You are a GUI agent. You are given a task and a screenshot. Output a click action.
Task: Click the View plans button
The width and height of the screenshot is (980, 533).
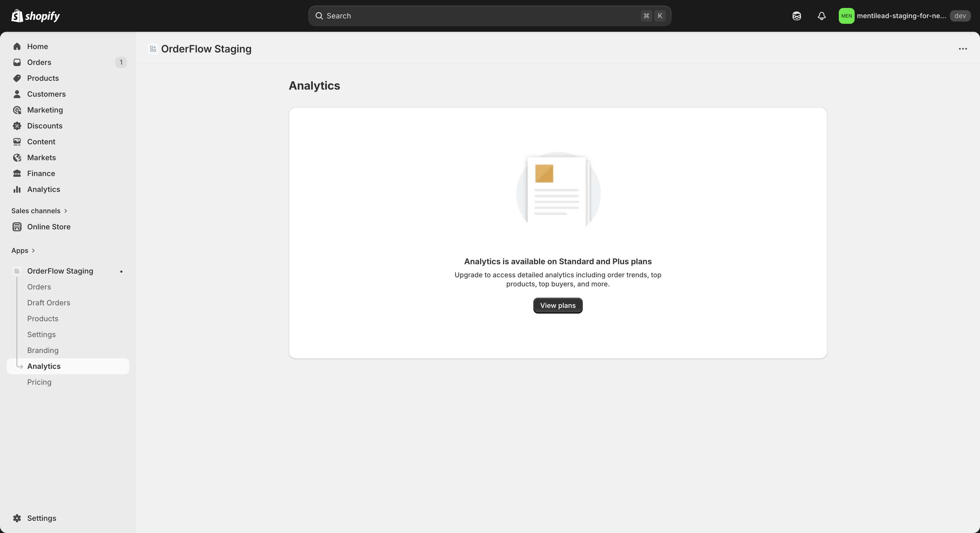[x=557, y=306]
